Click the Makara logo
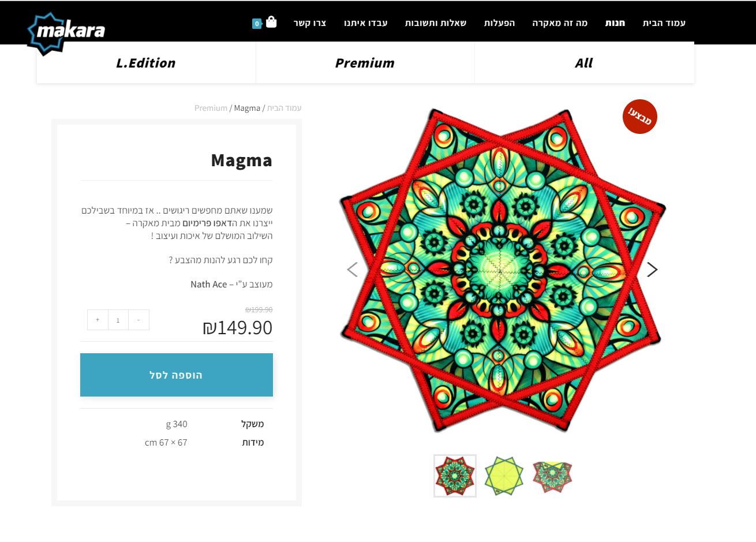 (x=66, y=32)
